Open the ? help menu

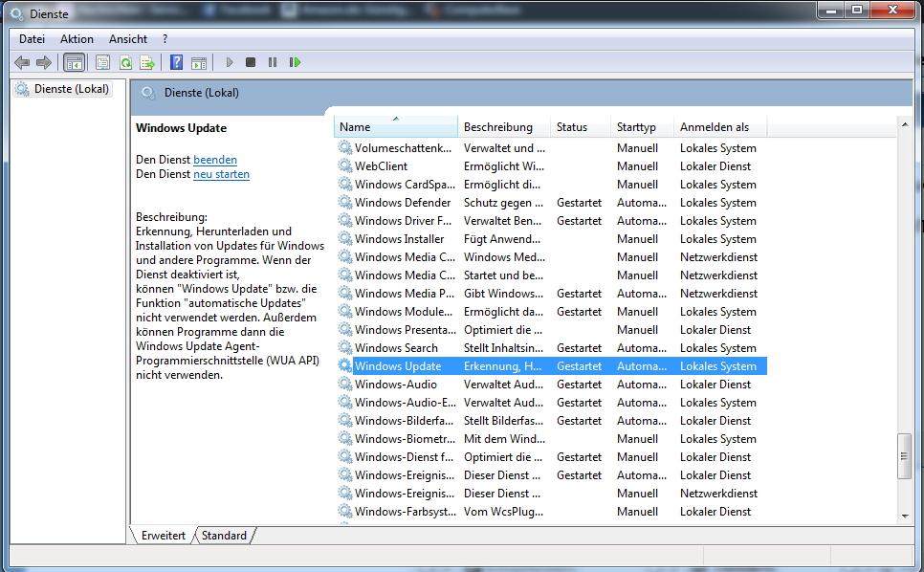point(165,39)
